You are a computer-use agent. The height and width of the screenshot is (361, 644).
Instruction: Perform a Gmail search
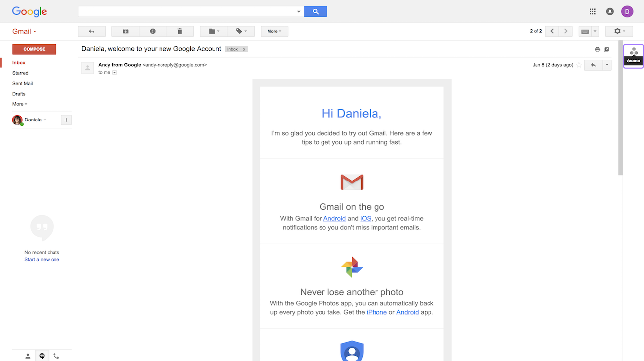pyautogui.click(x=316, y=11)
